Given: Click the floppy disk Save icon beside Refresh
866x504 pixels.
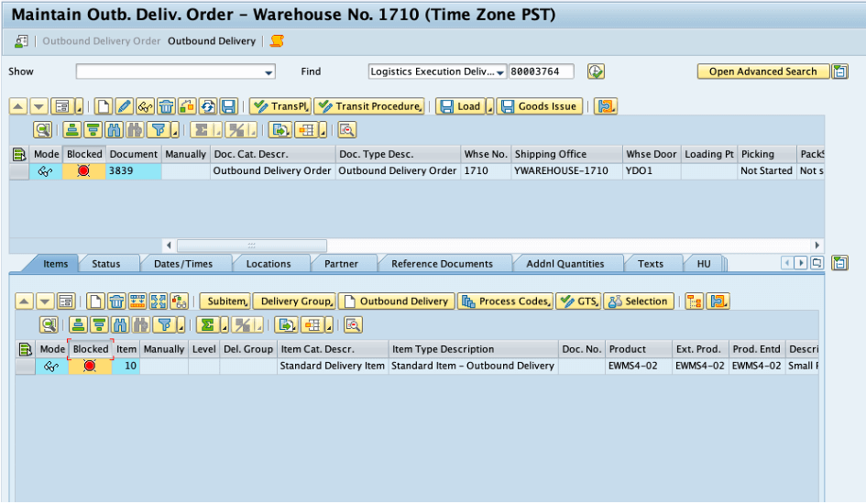Looking at the screenshot, I should [228, 106].
